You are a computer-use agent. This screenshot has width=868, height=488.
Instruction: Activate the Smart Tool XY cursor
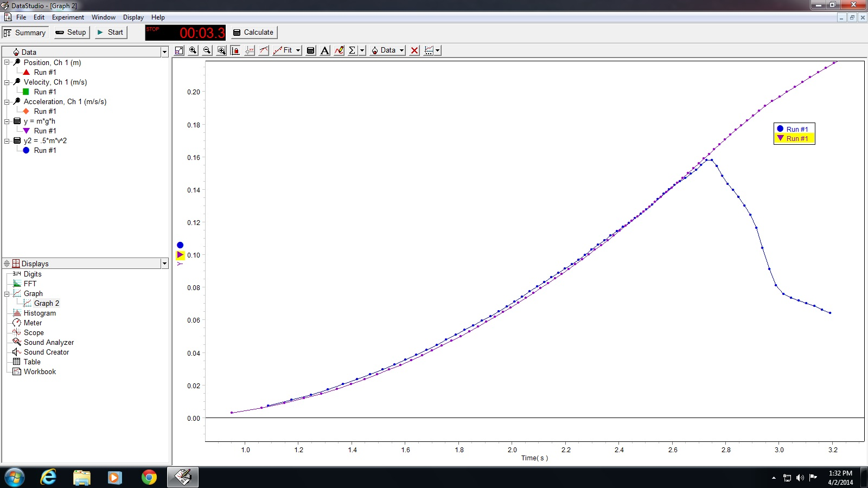[250, 50]
